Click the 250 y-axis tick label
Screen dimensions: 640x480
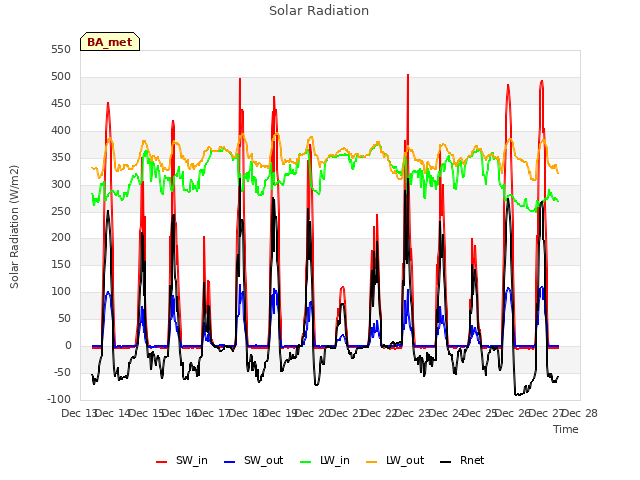[61, 211]
